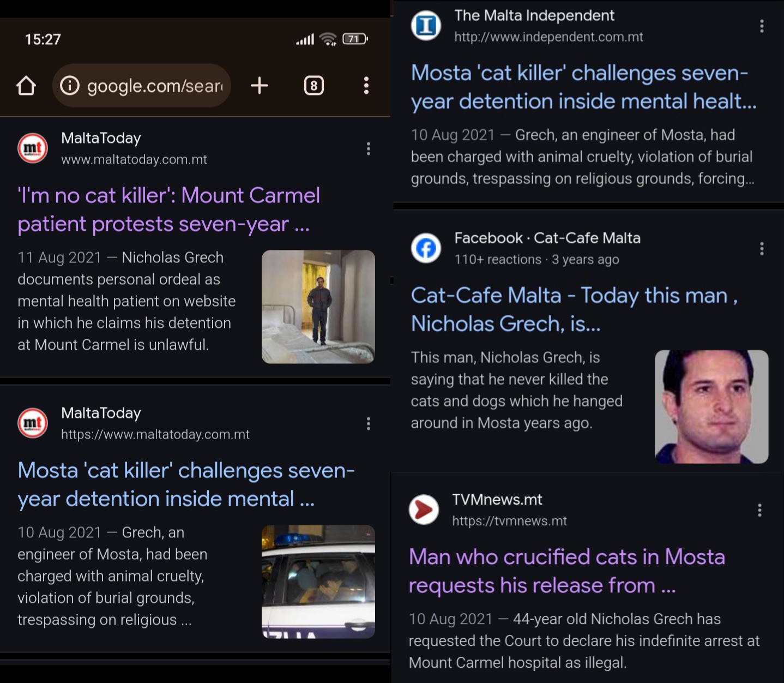The image size is (784, 683).
Task: Click http://www.independent.com.mt URL text
Action: pyautogui.click(x=548, y=37)
